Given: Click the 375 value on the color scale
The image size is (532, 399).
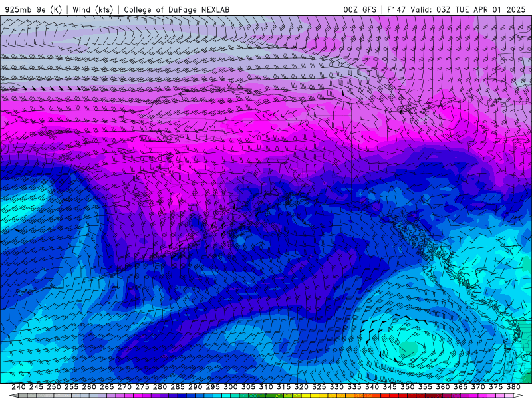Looking at the screenshot, I should click(495, 387).
